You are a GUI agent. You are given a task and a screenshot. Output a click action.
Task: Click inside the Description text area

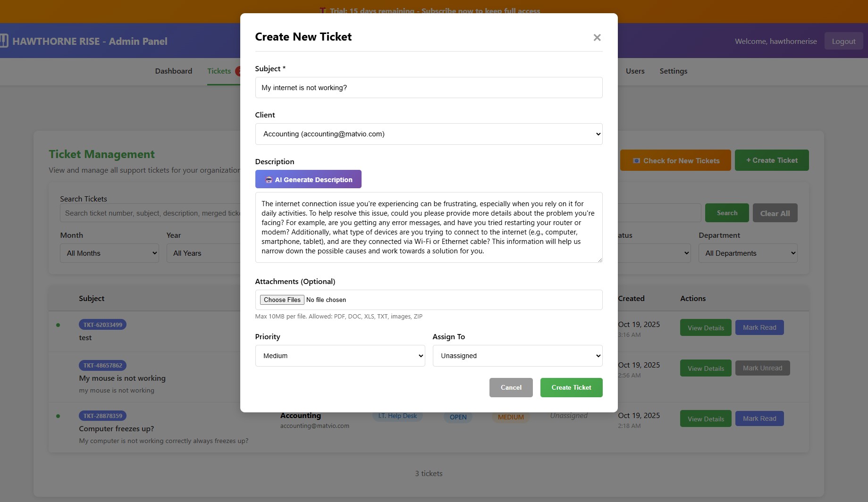click(x=429, y=227)
